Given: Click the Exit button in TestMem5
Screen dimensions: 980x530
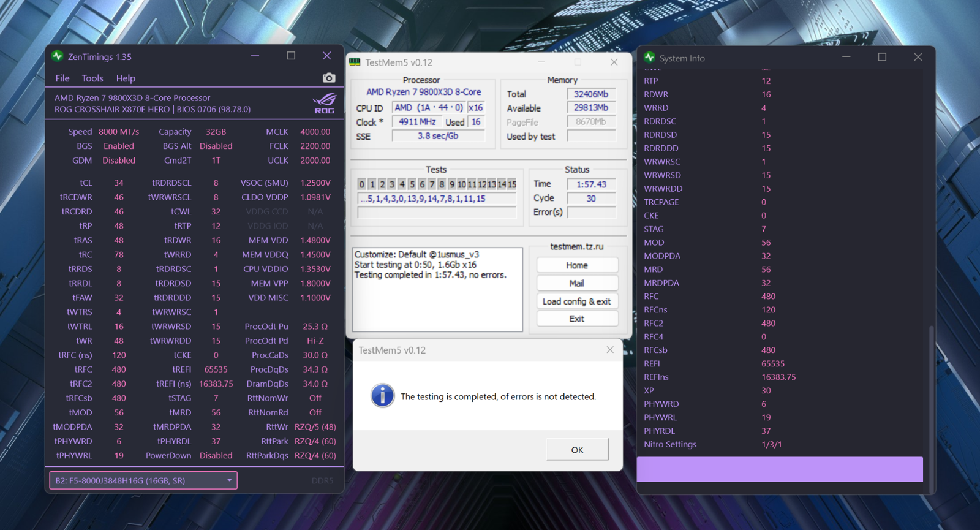Looking at the screenshot, I should (x=577, y=319).
